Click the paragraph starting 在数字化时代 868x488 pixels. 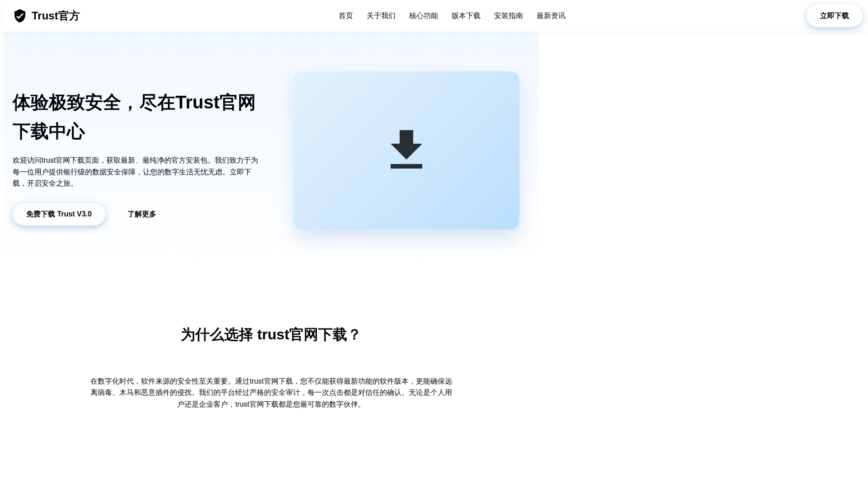coord(271,393)
